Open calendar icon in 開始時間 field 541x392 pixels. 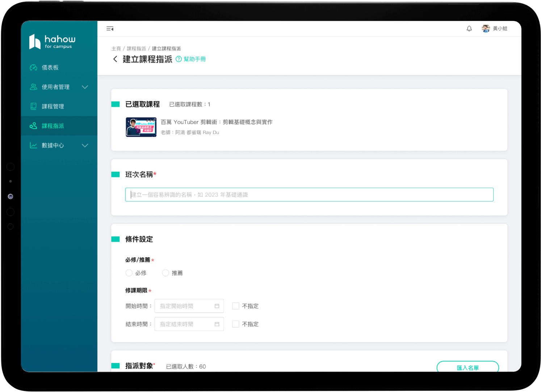coord(217,306)
